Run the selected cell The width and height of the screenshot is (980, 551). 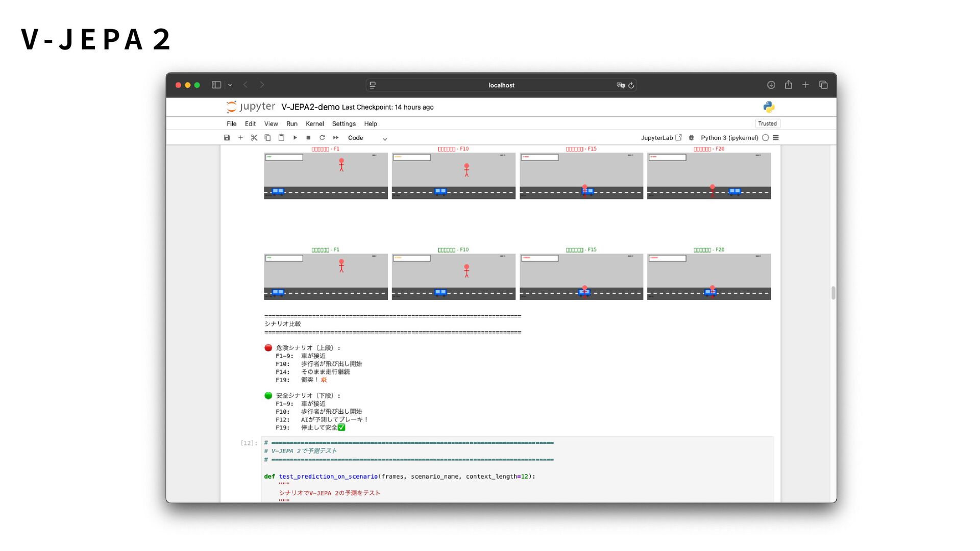[x=295, y=138]
